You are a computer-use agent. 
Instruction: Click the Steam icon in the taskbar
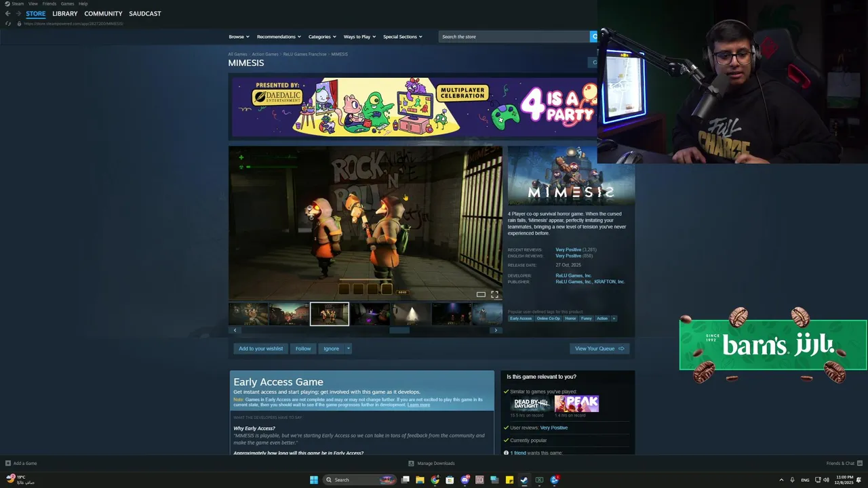point(524,480)
